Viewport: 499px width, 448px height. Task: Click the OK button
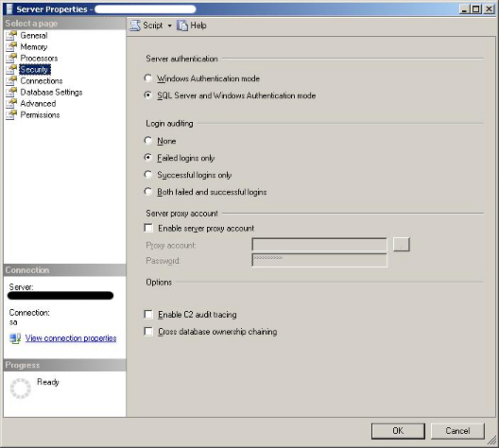click(x=398, y=431)
